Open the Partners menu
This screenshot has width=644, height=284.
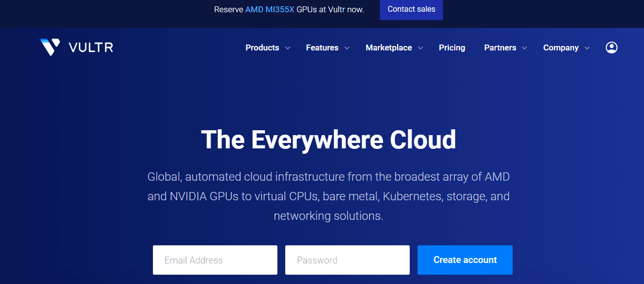tap(500, 47)
